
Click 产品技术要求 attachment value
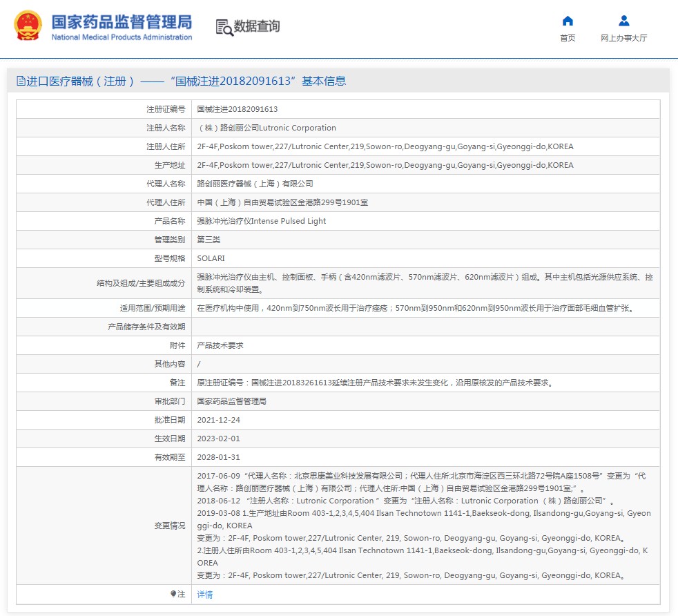[220, 345]
